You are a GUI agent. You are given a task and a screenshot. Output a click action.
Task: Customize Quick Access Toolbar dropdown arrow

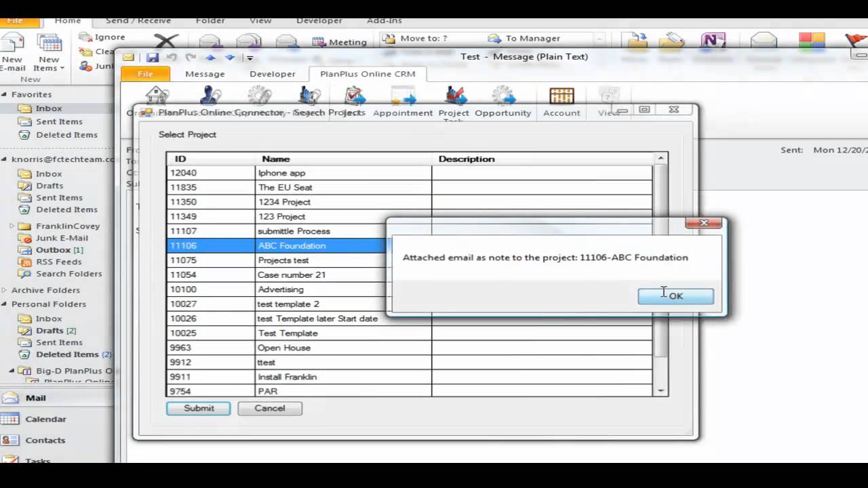pos(250,58)
